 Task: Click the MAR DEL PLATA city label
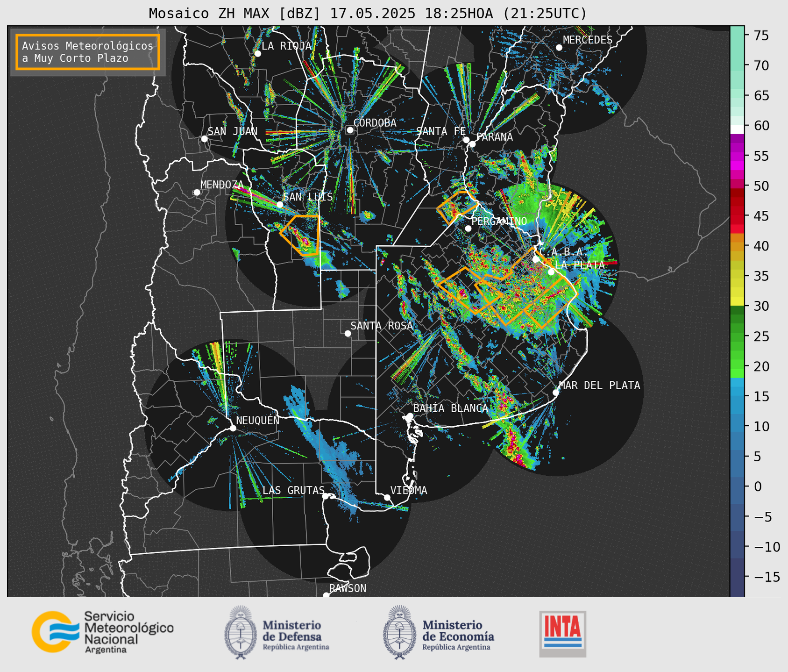pos(599,385)
